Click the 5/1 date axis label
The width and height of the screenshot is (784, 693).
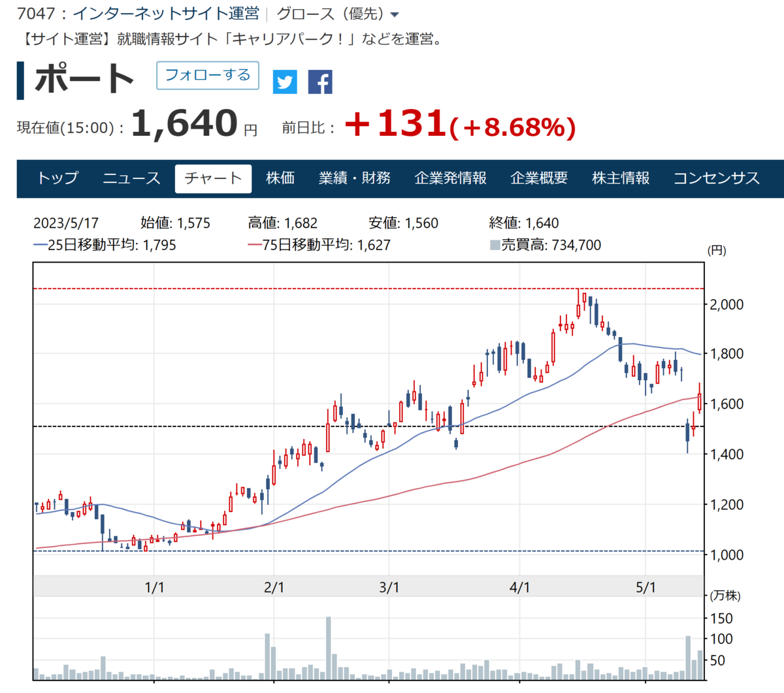coord(645,587)
